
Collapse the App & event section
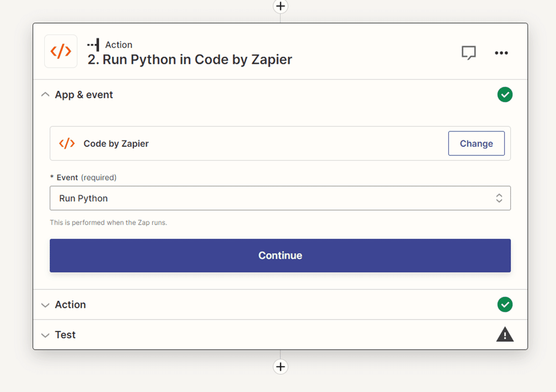pos(45,94)
